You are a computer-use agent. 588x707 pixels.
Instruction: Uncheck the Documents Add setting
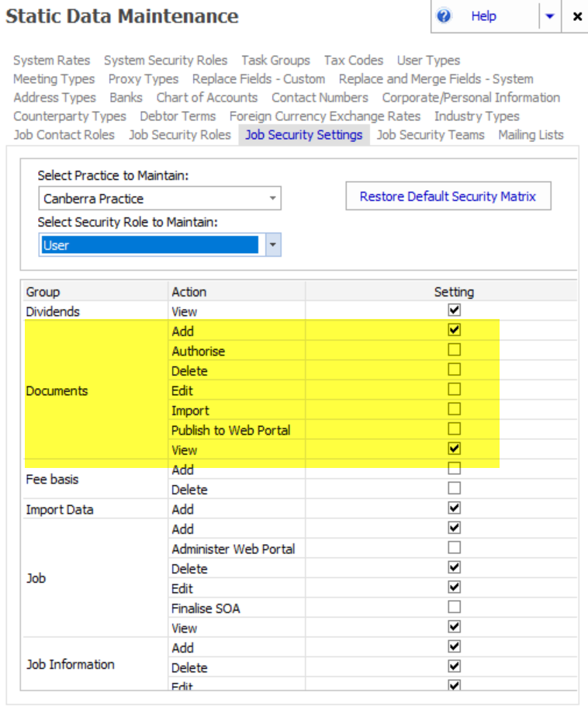(x=455, y=331)
